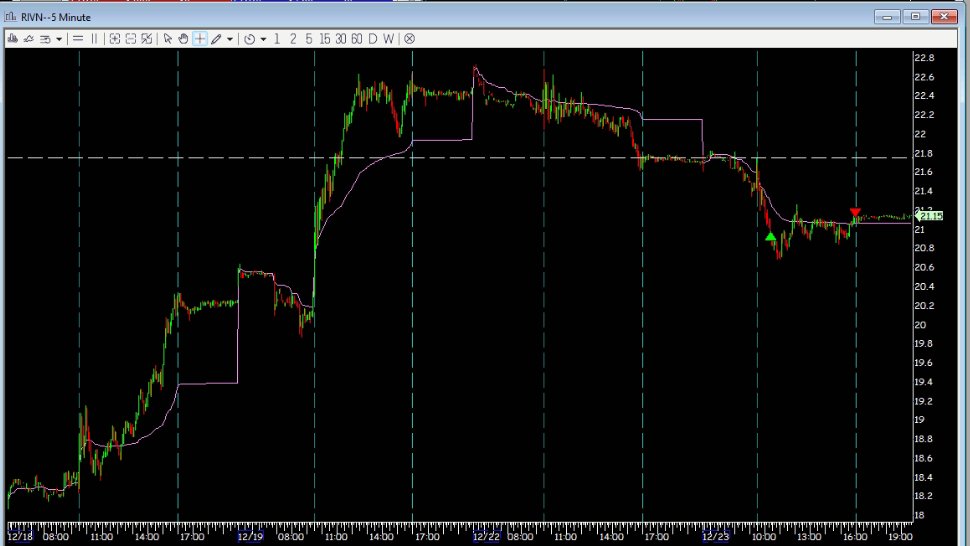Click the 21.15 current price tag
The height and width of the screenshot is (546, 970).
(929, 216)
